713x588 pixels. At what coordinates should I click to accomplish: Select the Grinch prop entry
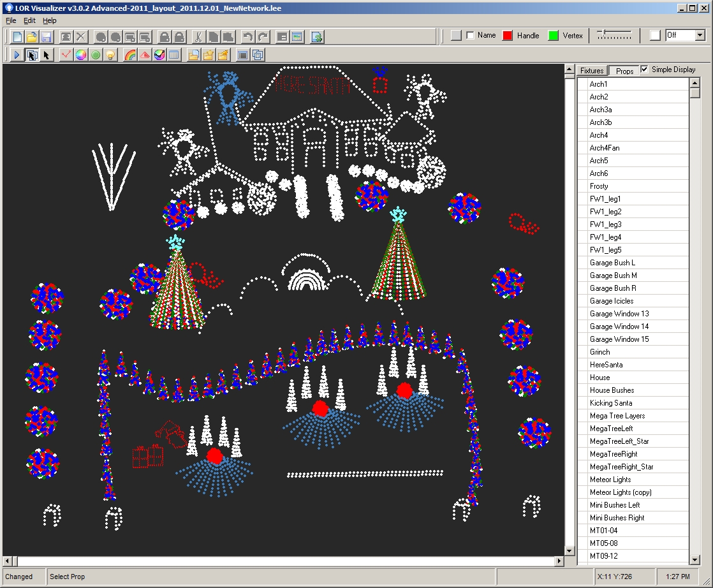pyautogui.click(x=599, y=352)
